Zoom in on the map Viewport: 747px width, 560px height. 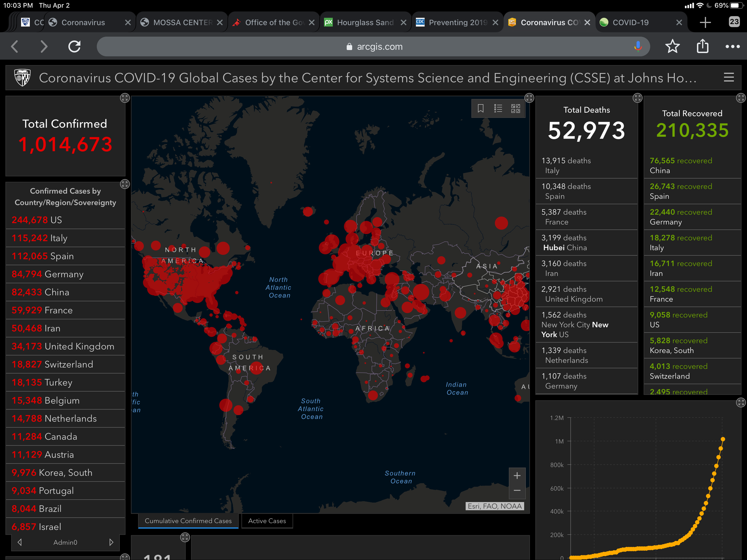(x=517, y=476)
